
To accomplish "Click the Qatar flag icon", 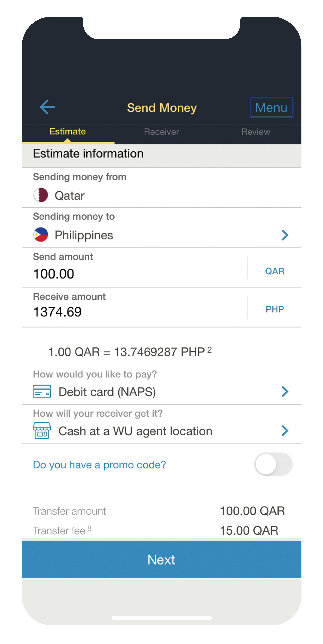I will click(x=41, y=195).
